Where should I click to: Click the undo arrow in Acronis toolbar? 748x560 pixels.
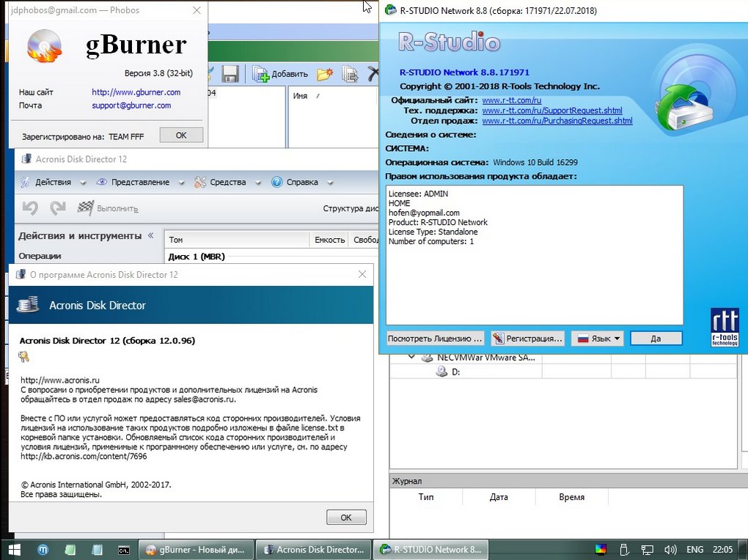click(30, 208)
